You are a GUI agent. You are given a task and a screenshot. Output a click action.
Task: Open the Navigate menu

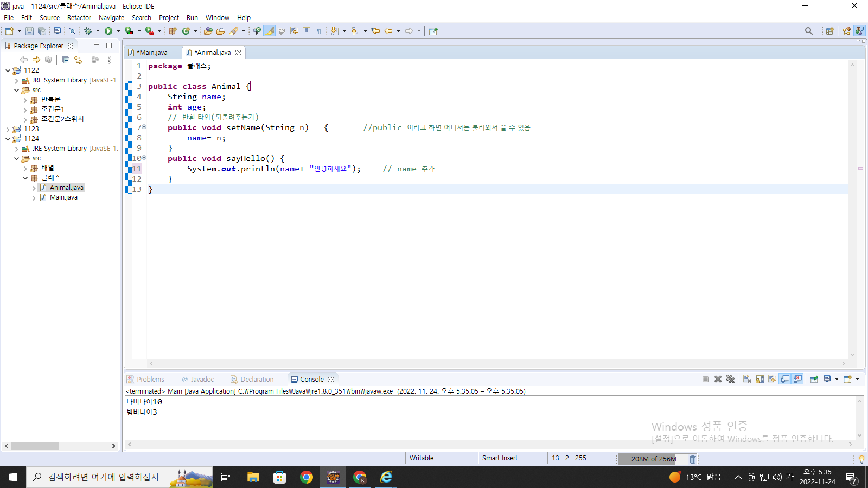[111, 17]
